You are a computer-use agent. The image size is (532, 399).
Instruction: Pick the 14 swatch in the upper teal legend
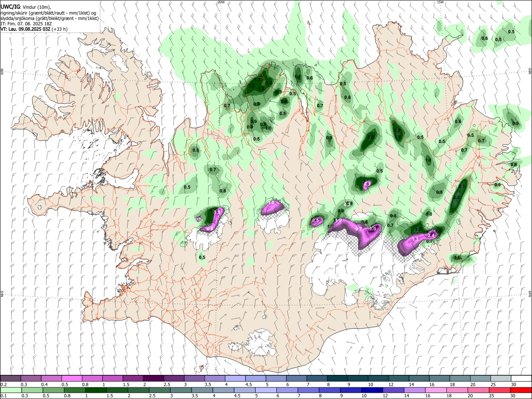(x=419, y=378)
